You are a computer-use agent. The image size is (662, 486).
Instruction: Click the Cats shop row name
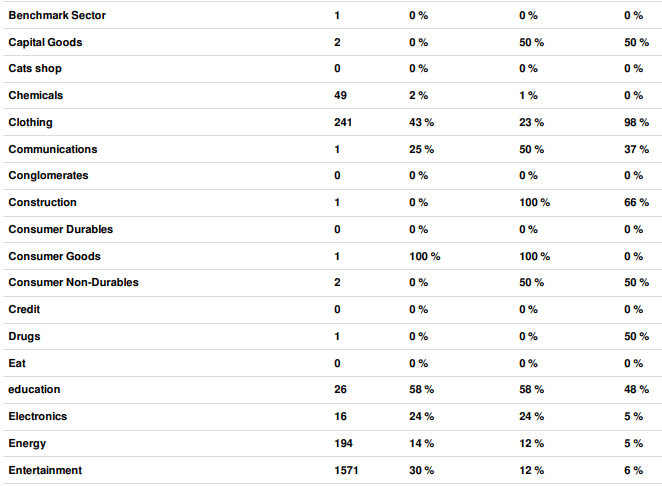tap(35, 69)
